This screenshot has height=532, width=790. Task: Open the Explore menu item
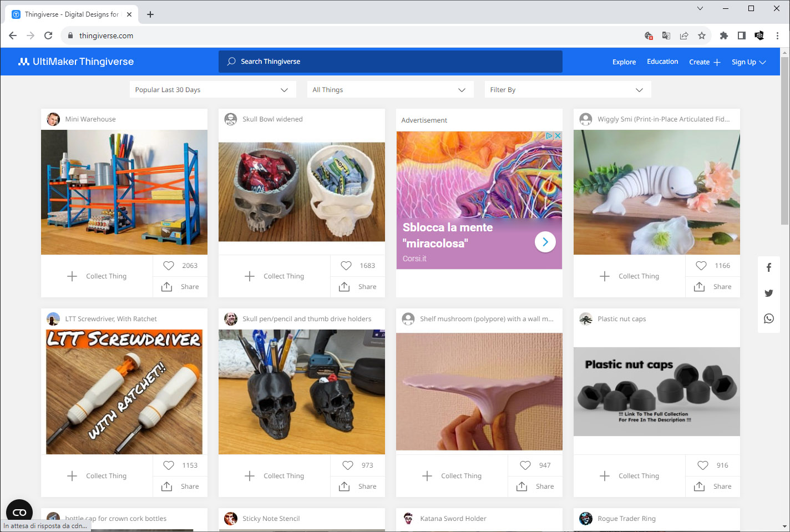click(x=624, y=62)
